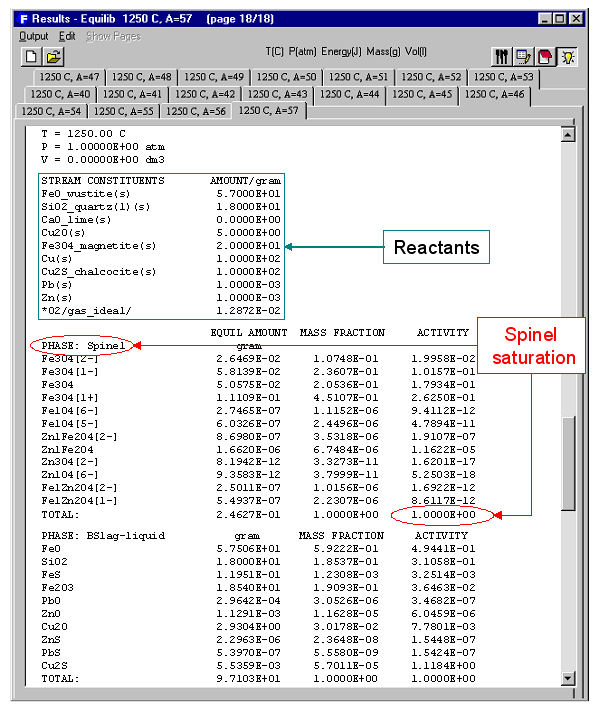Viewport: 601px width, 714px height.
Task: Select the 1250 C, A=56 tab
Action: pyautogui.click(x=196, y=111)
